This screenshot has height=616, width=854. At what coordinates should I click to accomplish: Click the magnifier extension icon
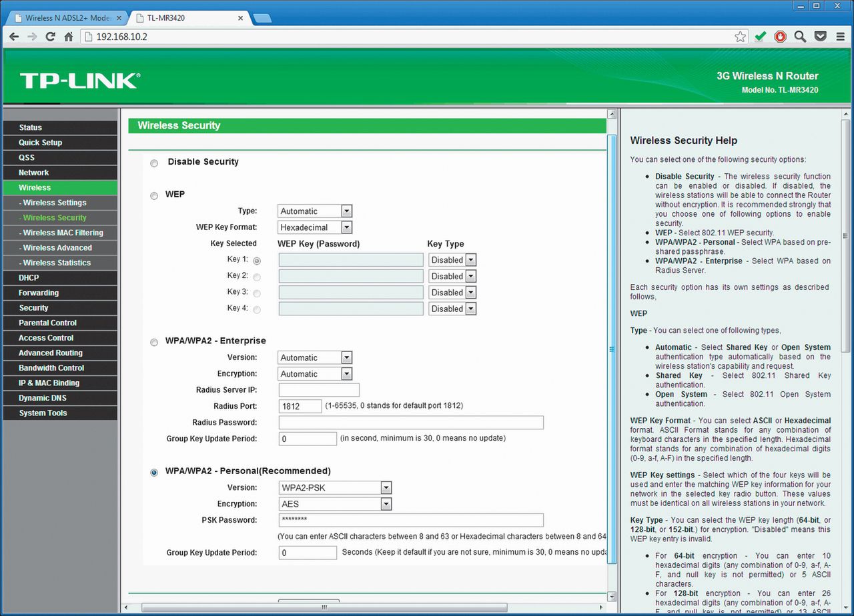tap(800, 37)
